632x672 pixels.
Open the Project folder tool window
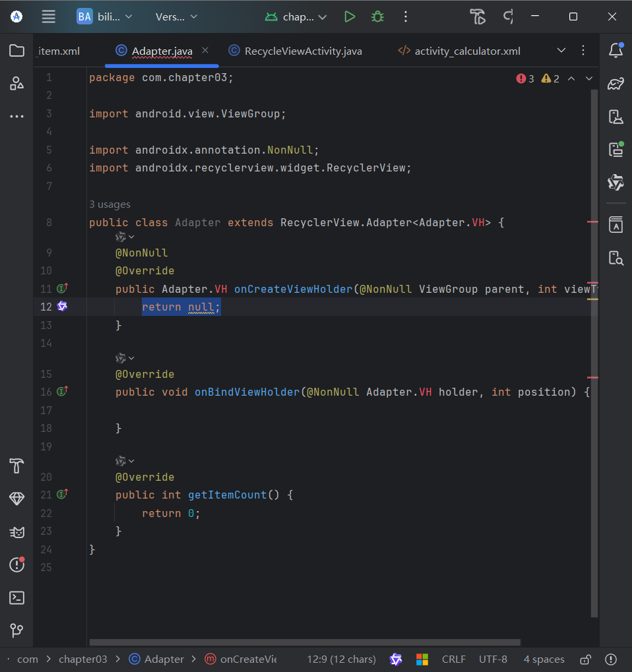pos(16,51)
